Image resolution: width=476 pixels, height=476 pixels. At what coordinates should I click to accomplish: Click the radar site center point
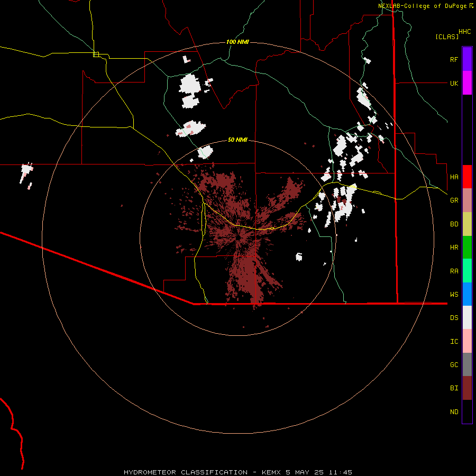pyautogui.click(x=239, y=237)
